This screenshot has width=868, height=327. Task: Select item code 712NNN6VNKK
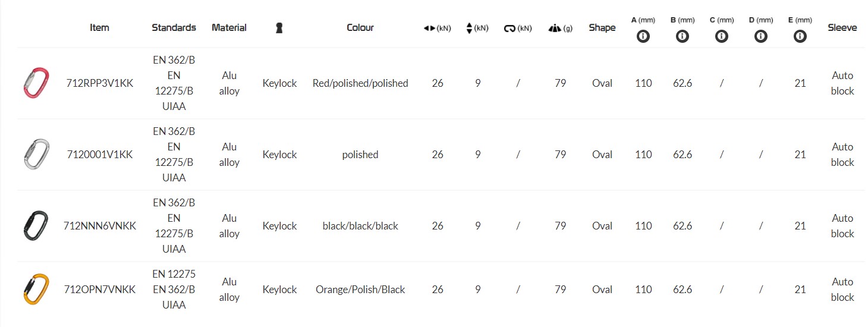tap(100, 226)
